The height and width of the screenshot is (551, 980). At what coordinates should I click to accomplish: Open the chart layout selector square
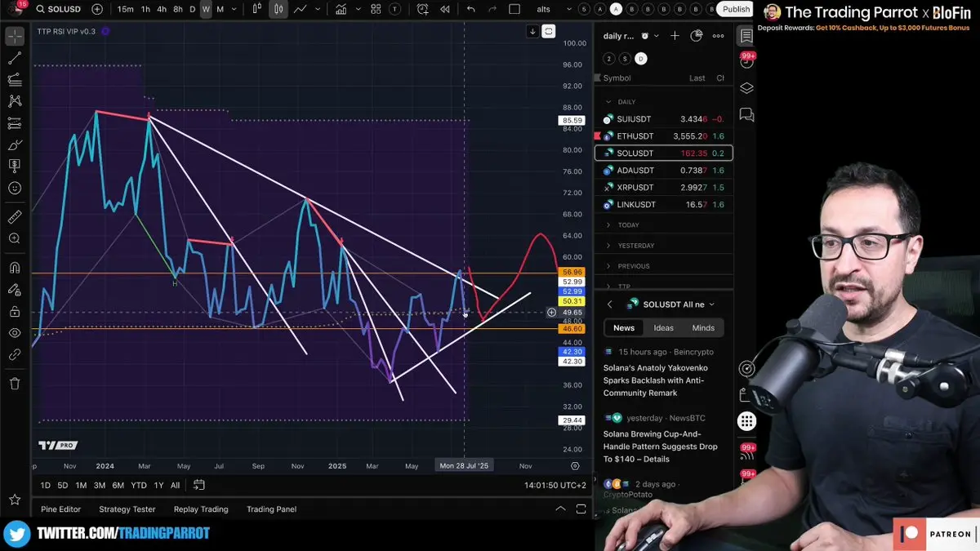[x=514, y=9]
